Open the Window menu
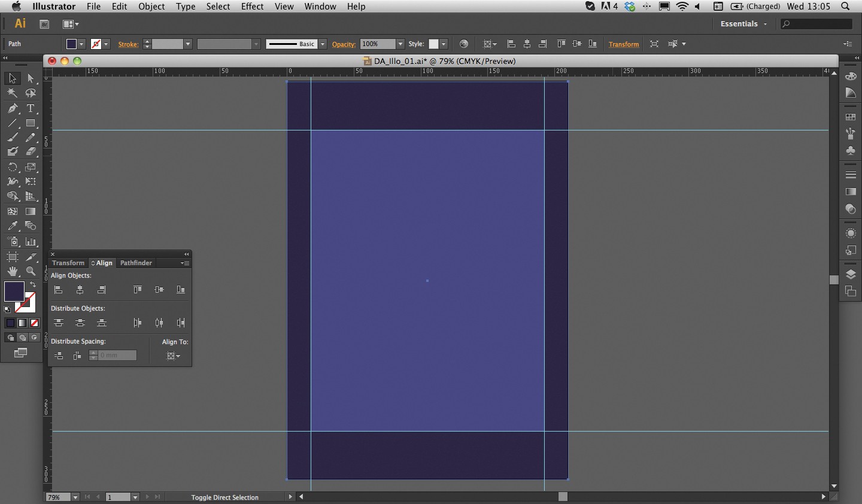This screenshot has width=862, height=504. 320,7
